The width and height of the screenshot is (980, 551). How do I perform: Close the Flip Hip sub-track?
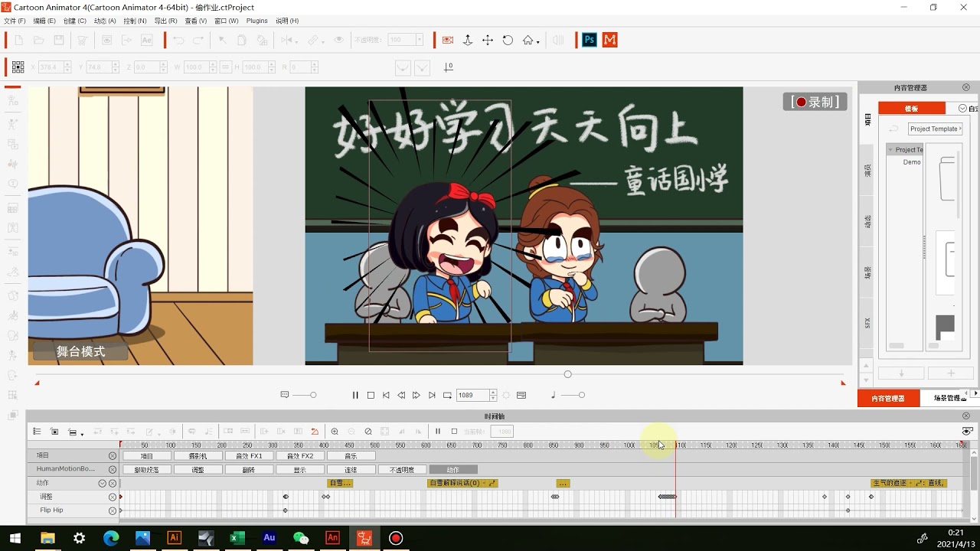[113, 510]
